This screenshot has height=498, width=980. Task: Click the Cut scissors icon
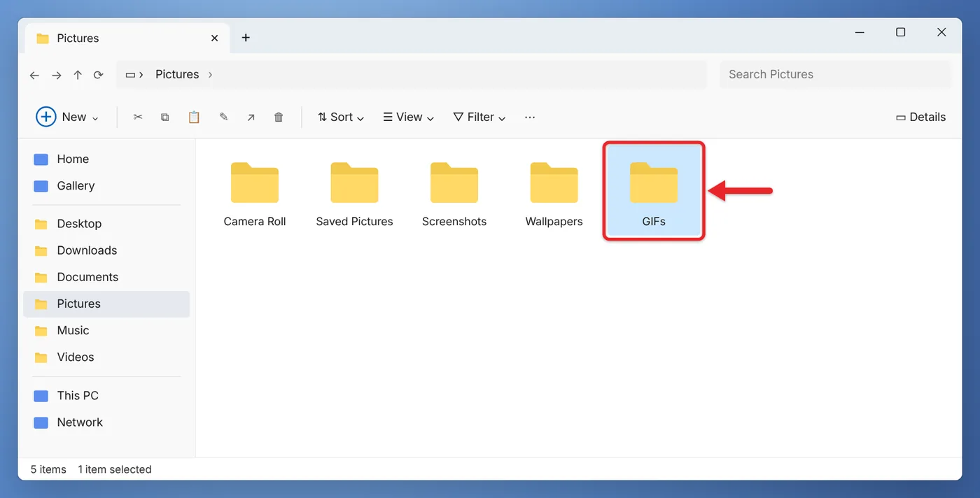click(x=138, y=117)
